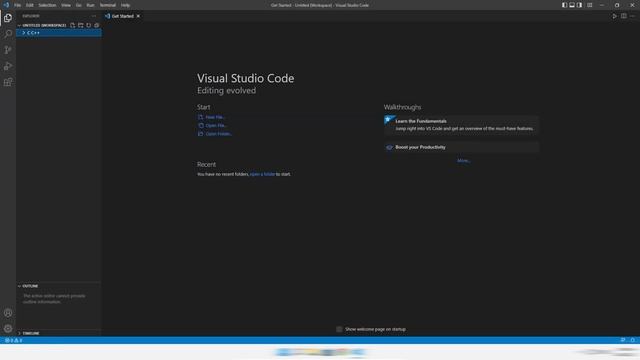Click the More link under Walkthroughs
Image resolution: width=640 pixels, height=360 pixels.
[463, 161]
